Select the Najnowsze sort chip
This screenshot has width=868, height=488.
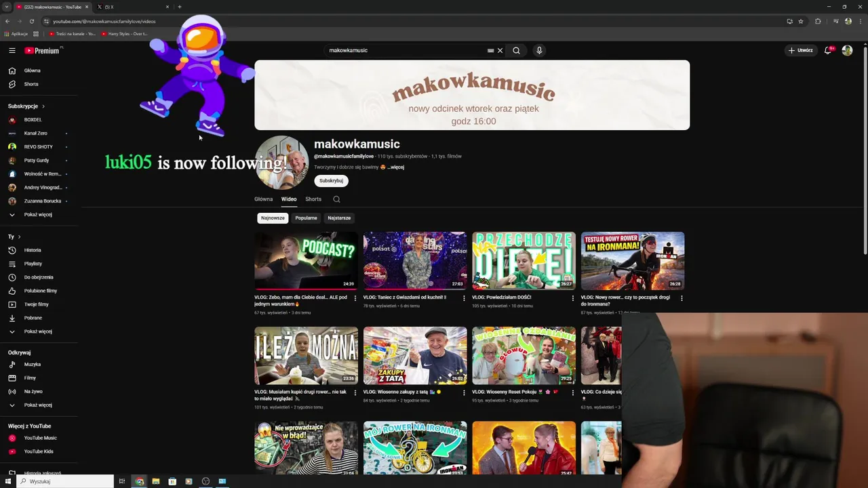[x=273, y=218]
